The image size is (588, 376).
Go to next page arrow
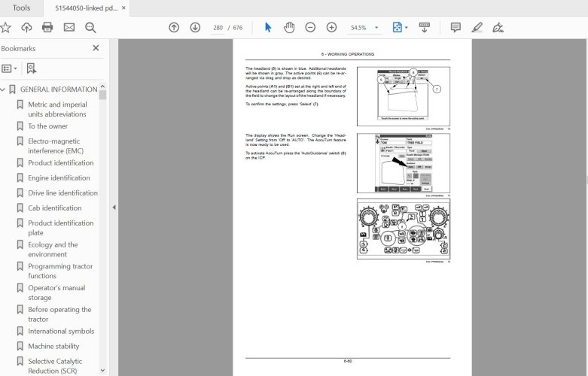(x=195, y=28)
